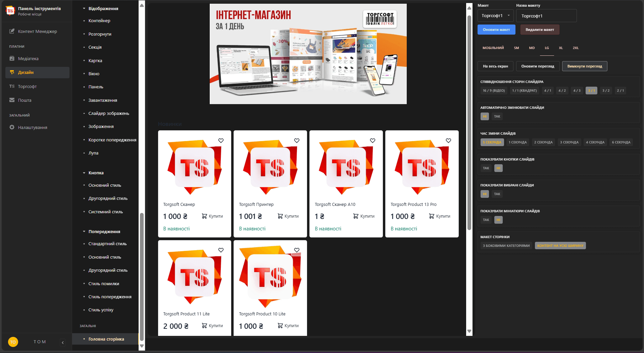
Task: Buy Torgsoft Product 10 Lite via Купити
Action: point(288,326)
